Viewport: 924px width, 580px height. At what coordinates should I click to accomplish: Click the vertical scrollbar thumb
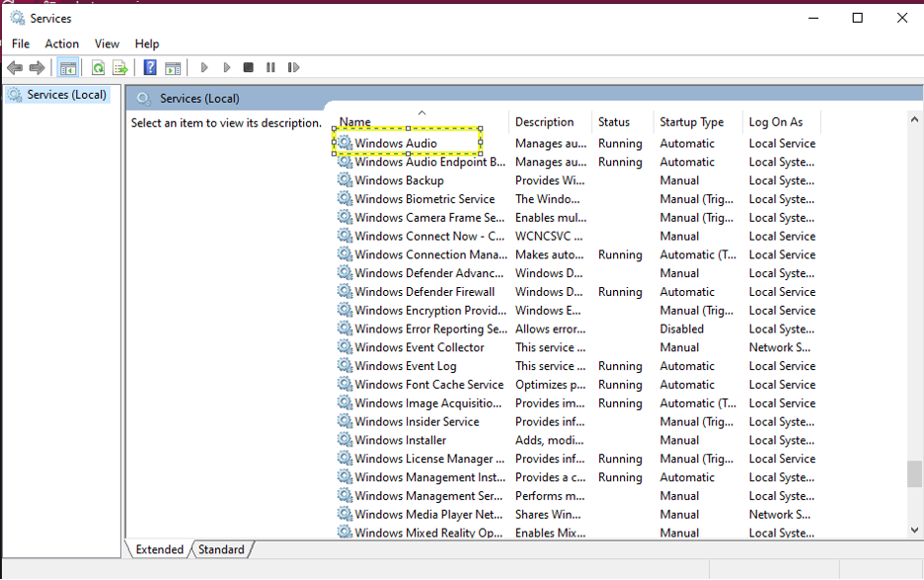(914, 473)
